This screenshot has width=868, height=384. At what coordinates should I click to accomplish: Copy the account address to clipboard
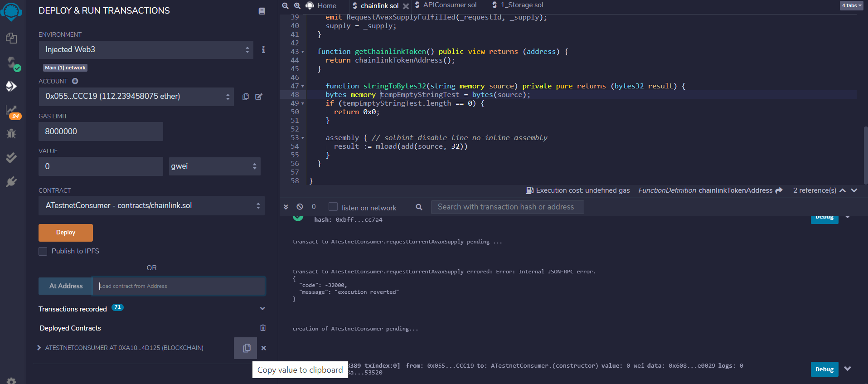tap(246, 97)
